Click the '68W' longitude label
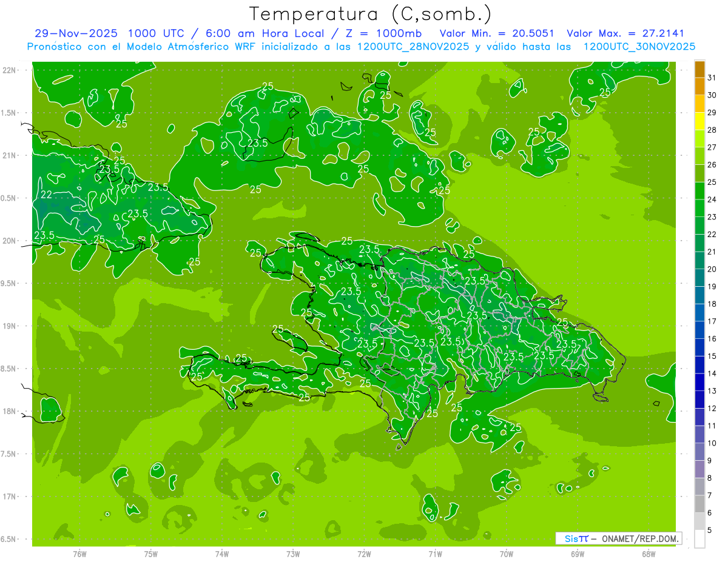728x562 pixels. [x=649, y=554]
